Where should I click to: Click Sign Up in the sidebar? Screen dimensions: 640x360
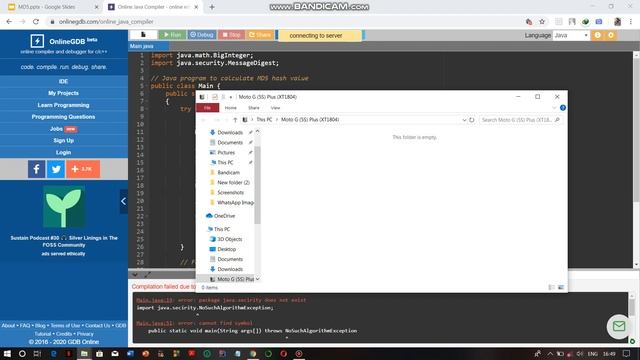63,140
